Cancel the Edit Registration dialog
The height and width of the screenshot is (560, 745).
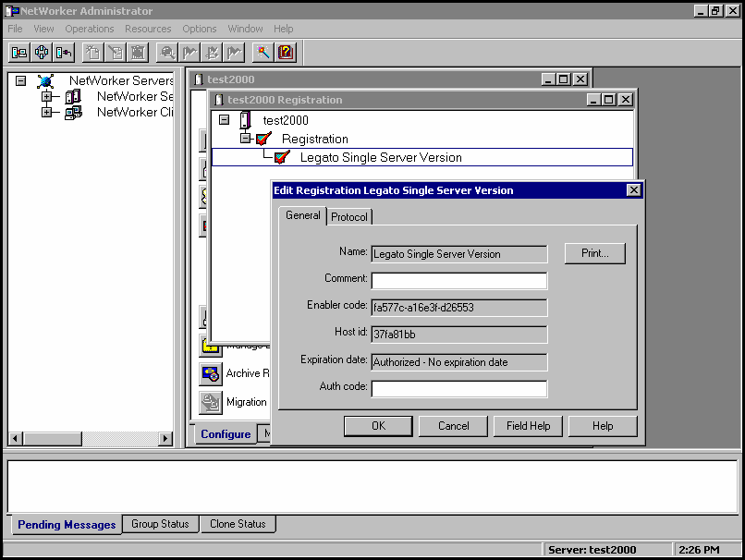[453, 426]
